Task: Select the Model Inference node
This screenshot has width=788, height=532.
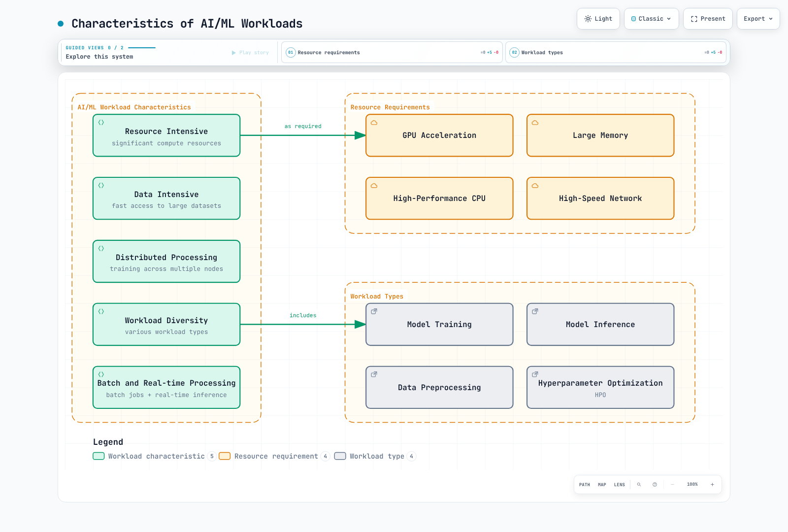Action: (600, 325)
